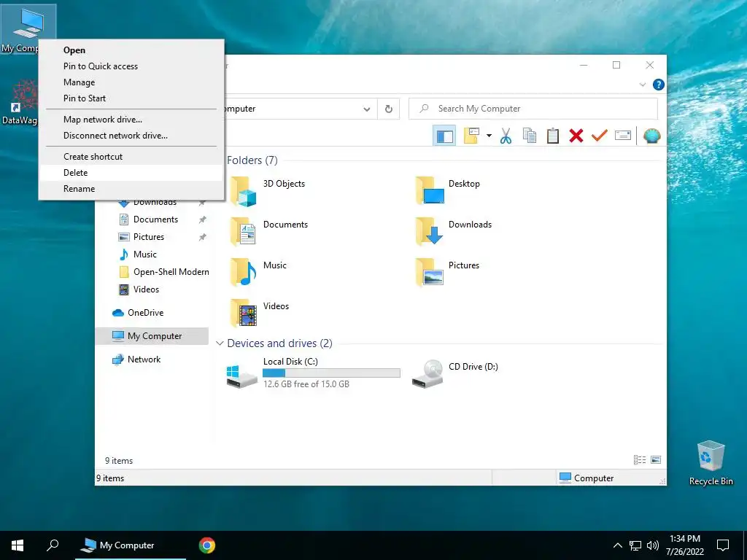Show hidden tray icons chevron
Screen dimensions: 747x560
point(617,545)
